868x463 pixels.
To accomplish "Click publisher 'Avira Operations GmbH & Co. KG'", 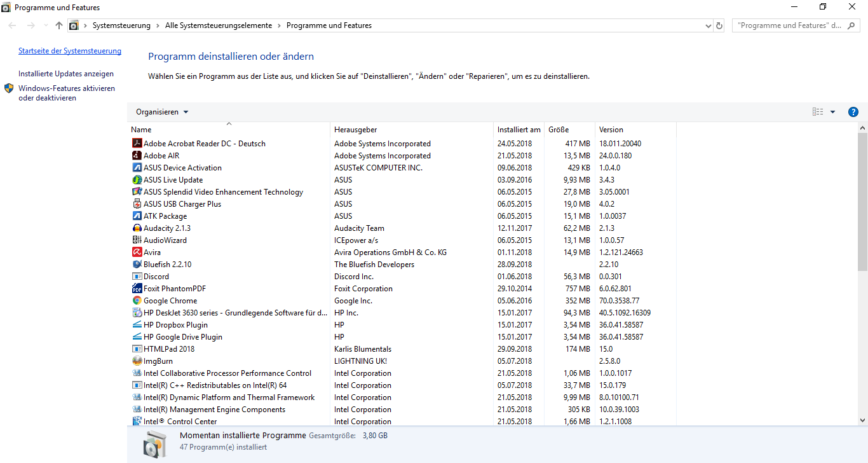I will click(390, 252).
